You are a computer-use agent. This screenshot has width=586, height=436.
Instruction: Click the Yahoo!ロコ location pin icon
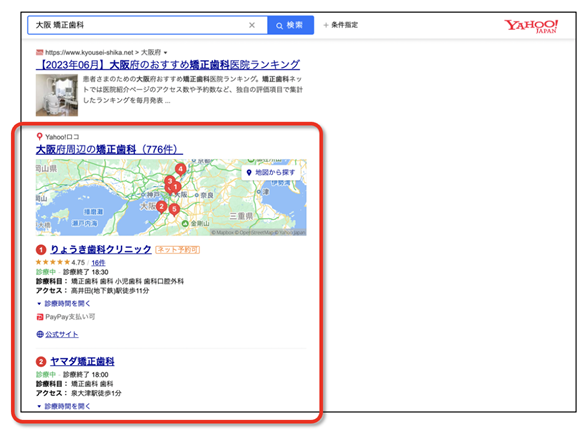[x=39, y=136]
